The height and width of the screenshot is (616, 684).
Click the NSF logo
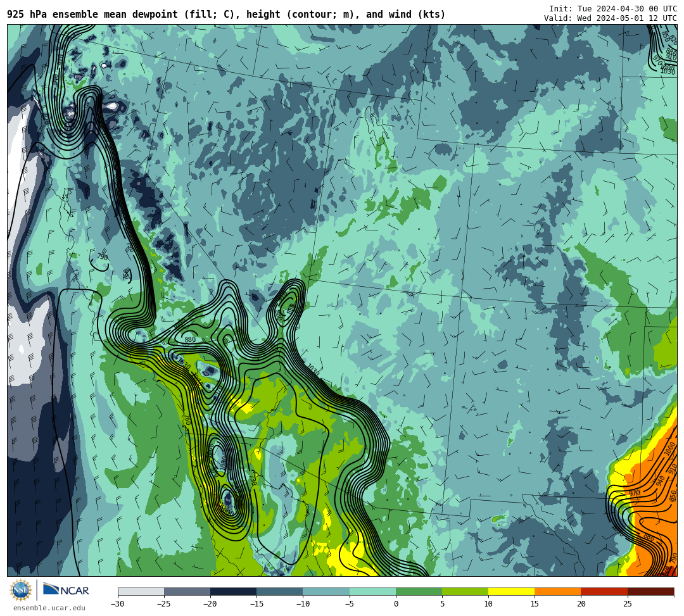(x=21, y=590)
